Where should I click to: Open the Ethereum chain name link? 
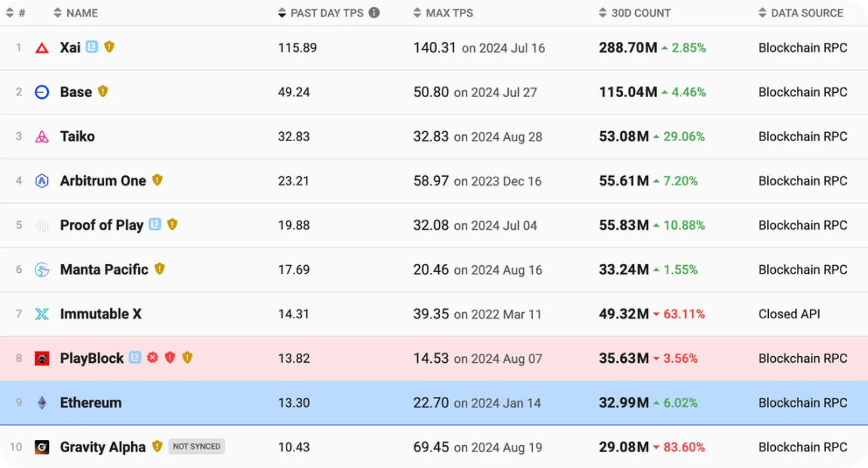click(91, 402)
